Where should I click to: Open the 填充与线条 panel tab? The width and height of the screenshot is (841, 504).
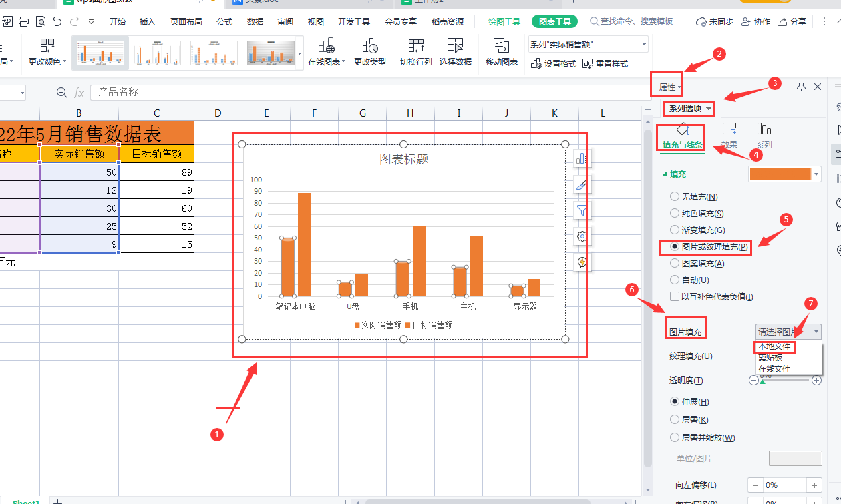[682, 136]
